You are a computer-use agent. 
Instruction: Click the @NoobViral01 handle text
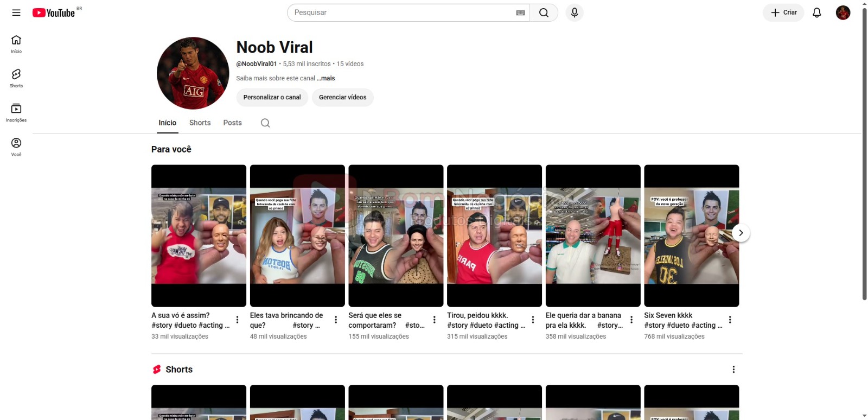tap(257, 64)
